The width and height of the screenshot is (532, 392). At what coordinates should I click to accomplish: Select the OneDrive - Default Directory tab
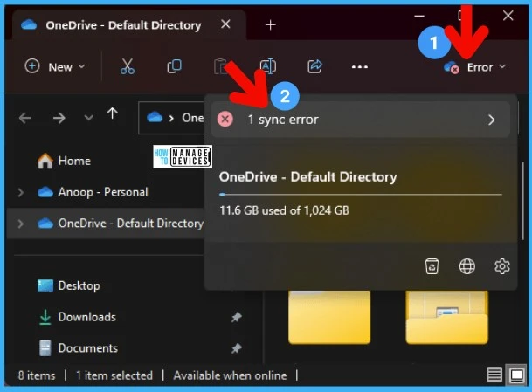click(x=129, y=24)
